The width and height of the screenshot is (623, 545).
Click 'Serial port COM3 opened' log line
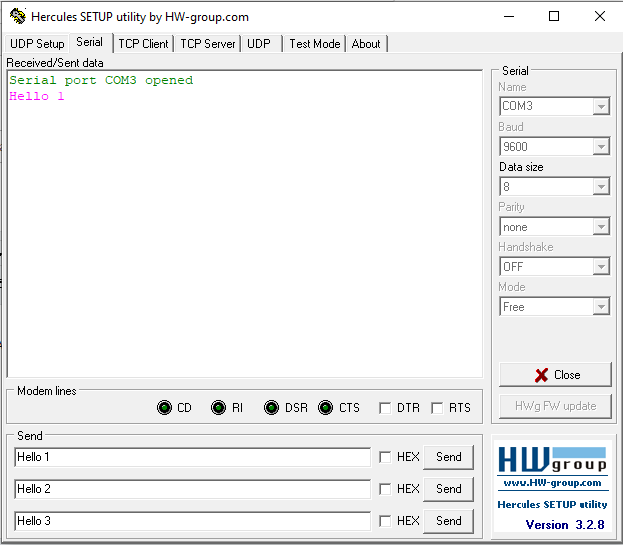101,80
